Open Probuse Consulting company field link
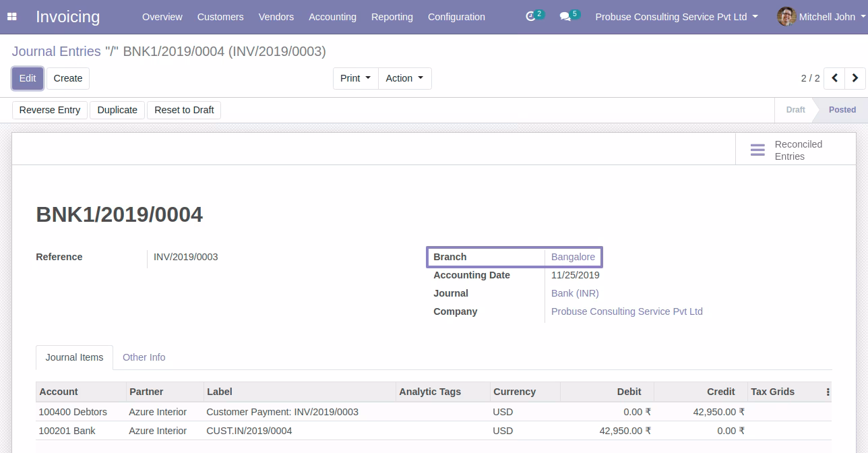Viewport: 868px width, 453px height. pyautogui.click(x=627, y=311)
